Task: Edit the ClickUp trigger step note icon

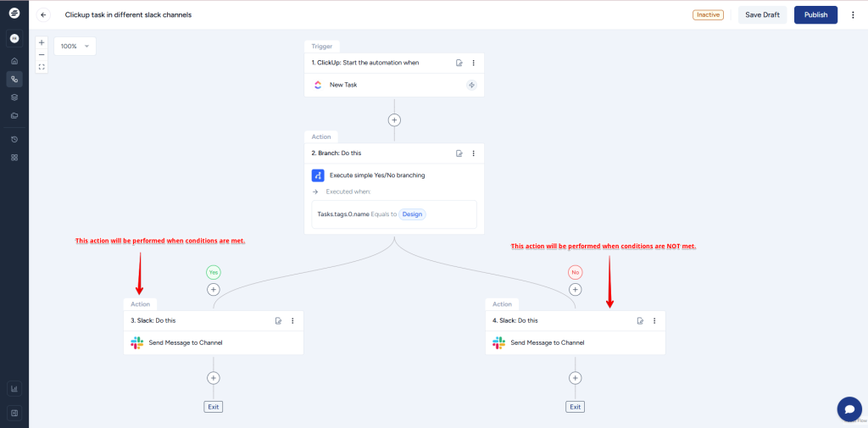Action: pyautogui.click(x=459, y=63)
